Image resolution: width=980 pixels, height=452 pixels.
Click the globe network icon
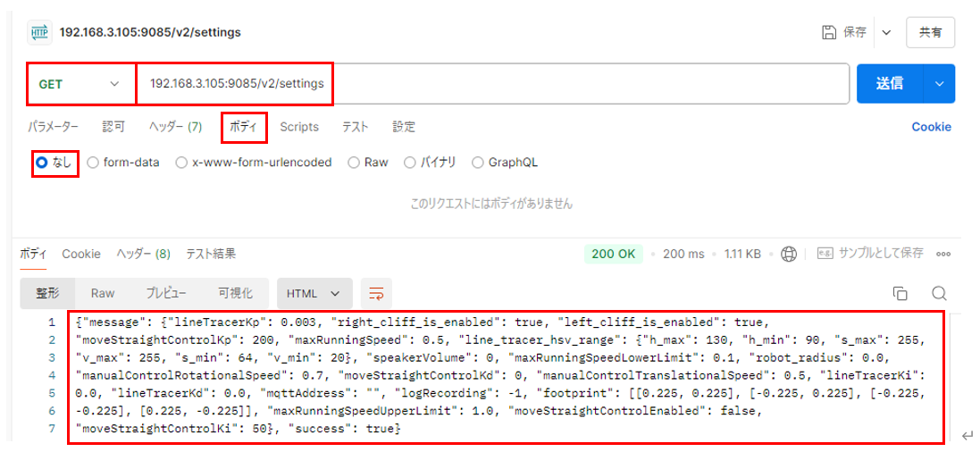pos(789,254)
